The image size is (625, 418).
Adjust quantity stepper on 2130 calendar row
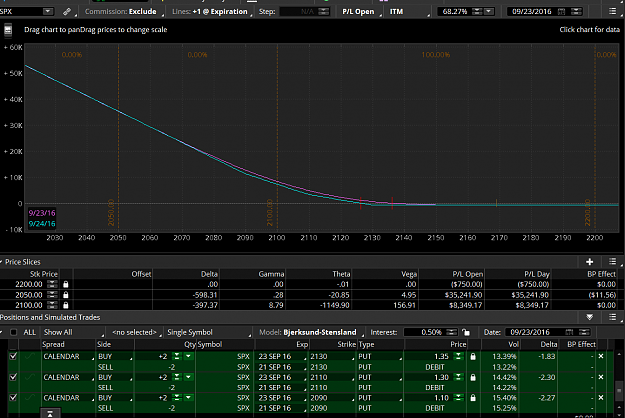coord(177,356)
